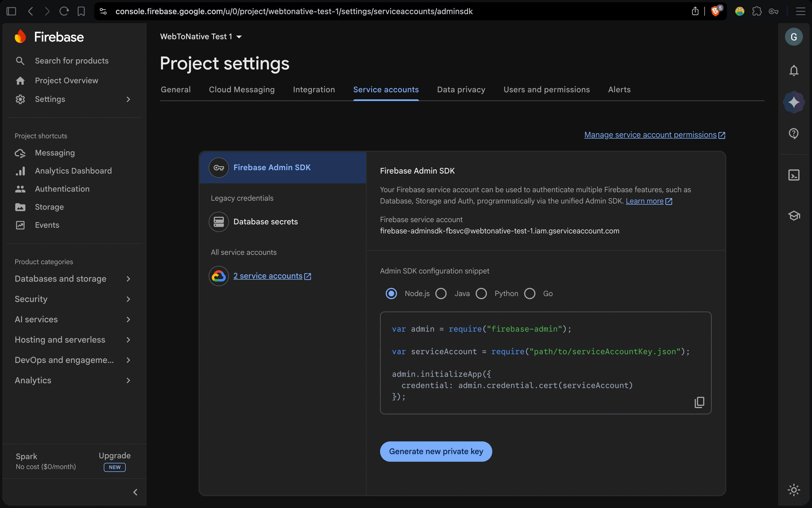Go back using browser back arrow
The width and height of the screenshot is (812, 508).
pos(31,11)
